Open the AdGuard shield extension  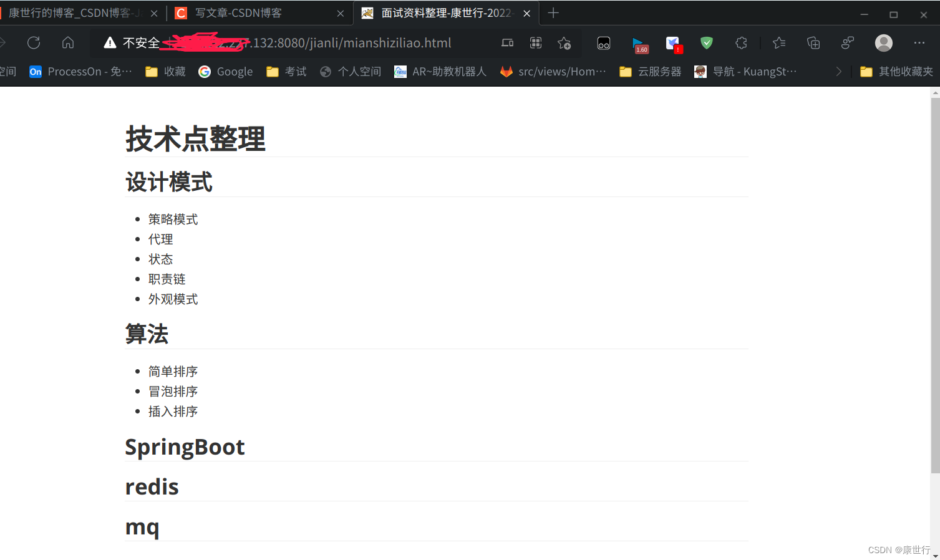click(707, 42)
